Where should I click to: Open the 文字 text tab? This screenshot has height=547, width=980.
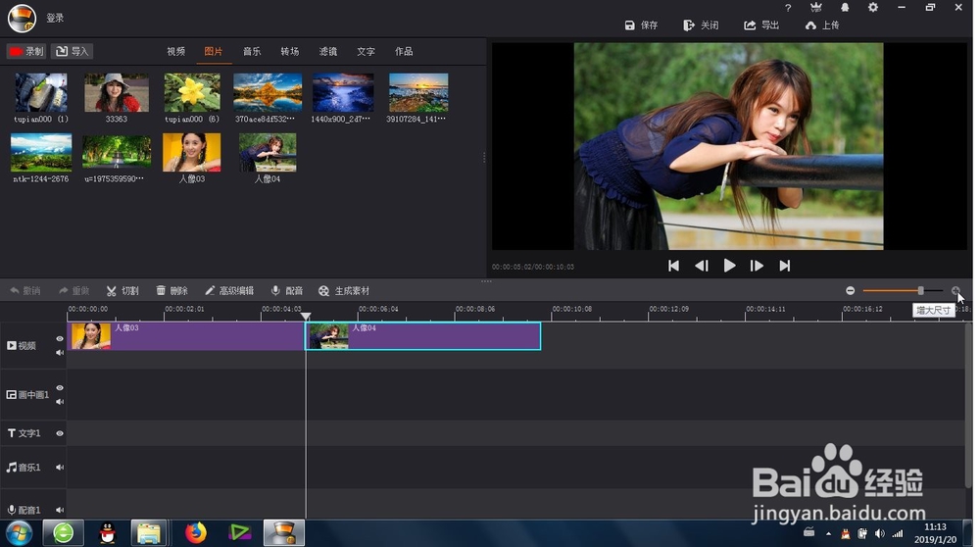coord(366,51)
